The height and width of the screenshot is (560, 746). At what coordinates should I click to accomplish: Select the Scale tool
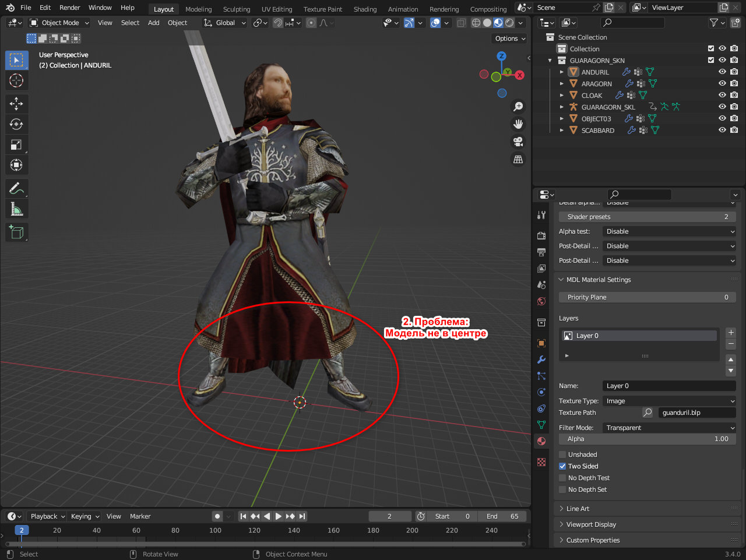[16, 145]
